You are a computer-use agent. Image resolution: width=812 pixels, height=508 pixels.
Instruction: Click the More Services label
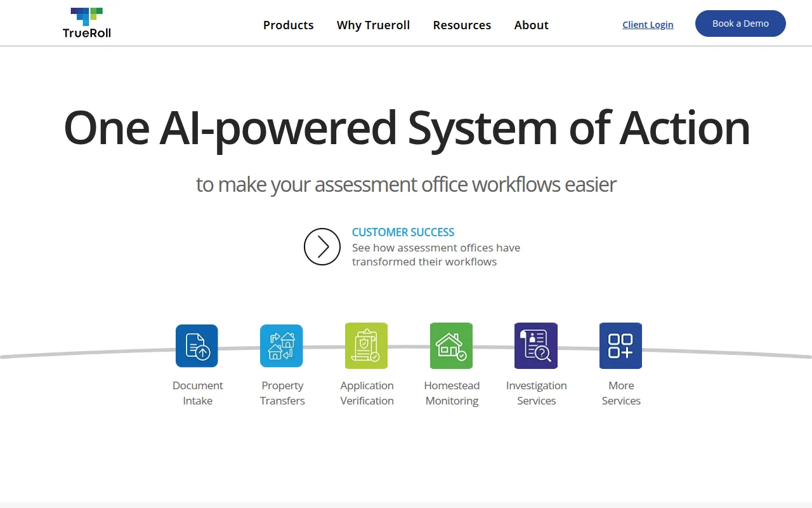coord(621,393)
